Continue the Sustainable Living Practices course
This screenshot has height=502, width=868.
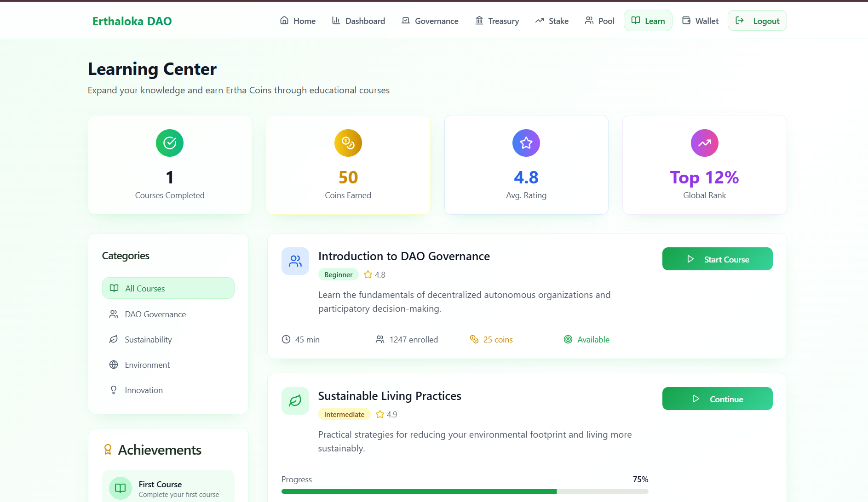pyautogui.click(x=718, y=399)
